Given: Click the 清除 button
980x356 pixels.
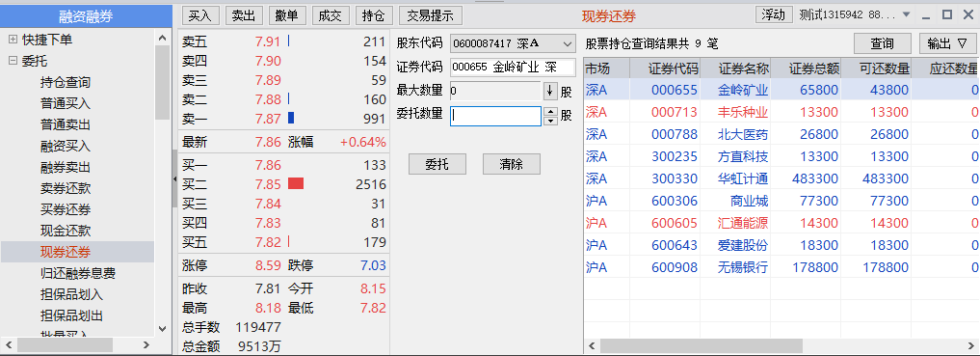Looking at the screenshot, I should pyautogui.click(x=512, y=165).
